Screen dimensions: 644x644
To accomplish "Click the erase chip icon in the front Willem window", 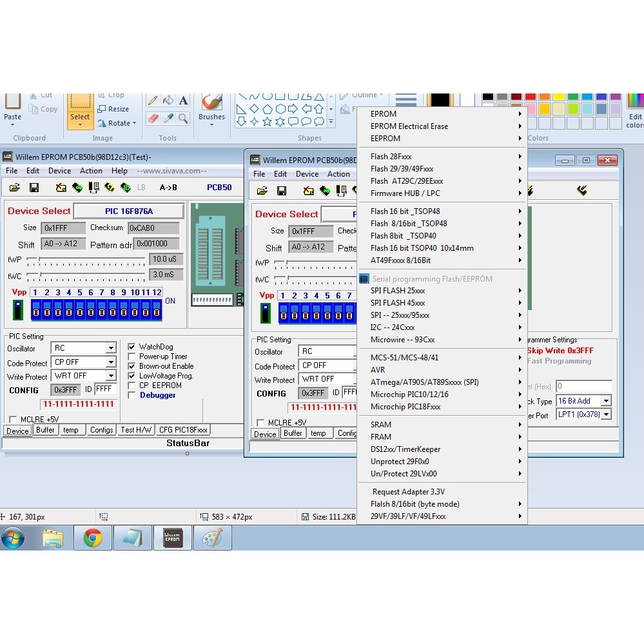I will 308,191.
